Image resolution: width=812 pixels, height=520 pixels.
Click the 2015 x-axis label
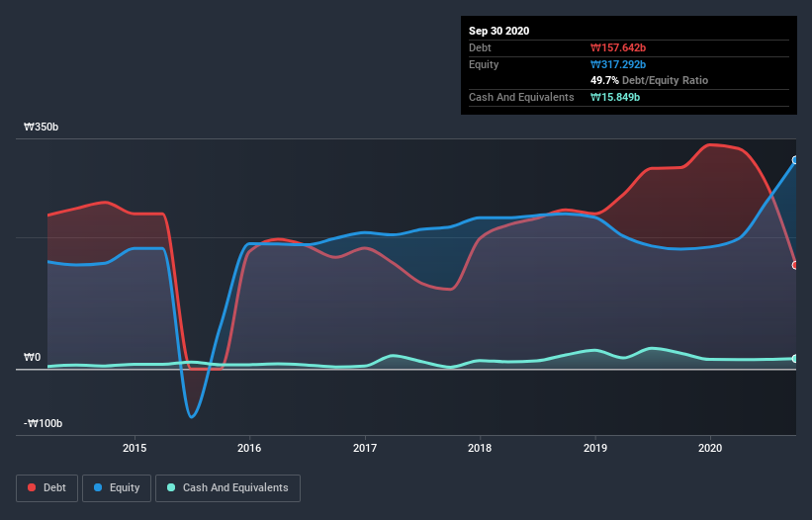[x=135, y=448]
